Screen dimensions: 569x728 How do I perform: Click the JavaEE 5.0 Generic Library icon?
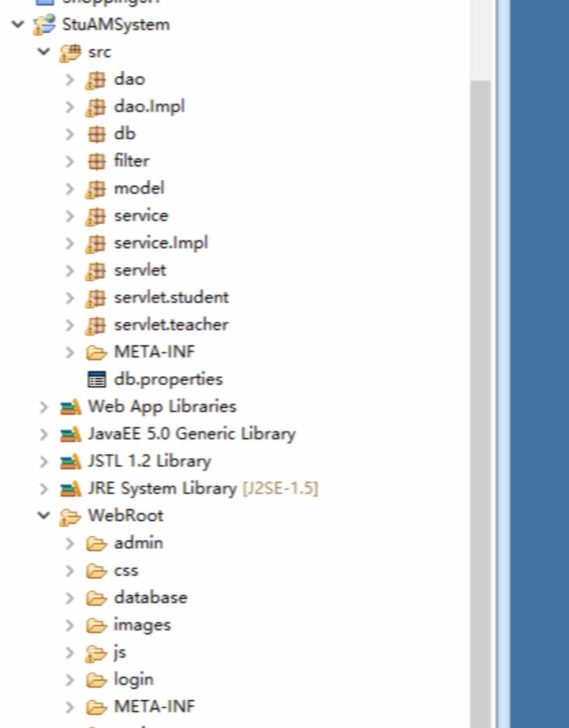coord(71,434)
